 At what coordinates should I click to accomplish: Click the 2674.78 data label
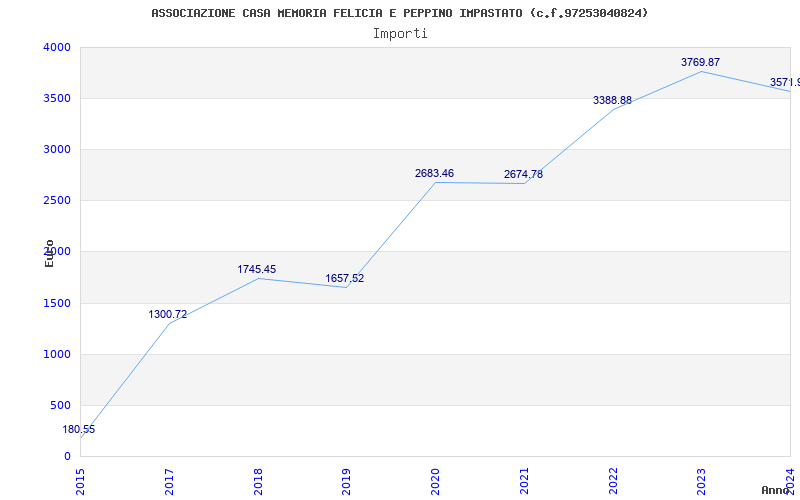point(523,174)
